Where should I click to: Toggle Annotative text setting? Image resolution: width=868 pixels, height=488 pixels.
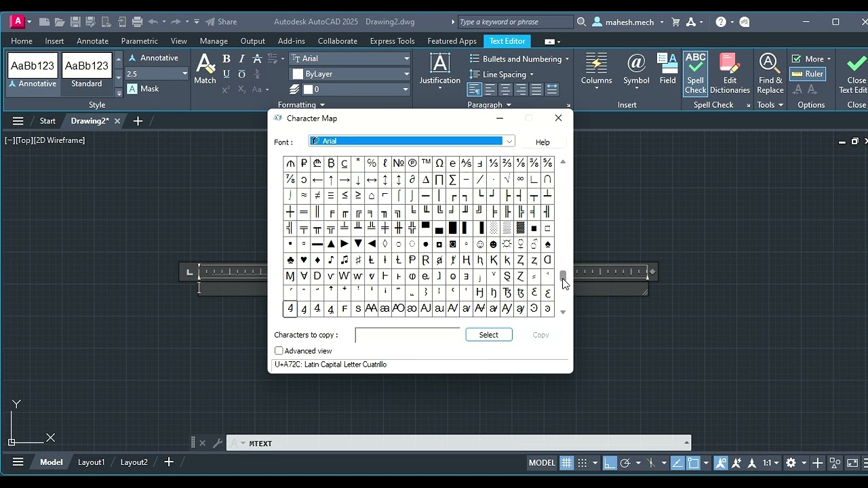153,58
